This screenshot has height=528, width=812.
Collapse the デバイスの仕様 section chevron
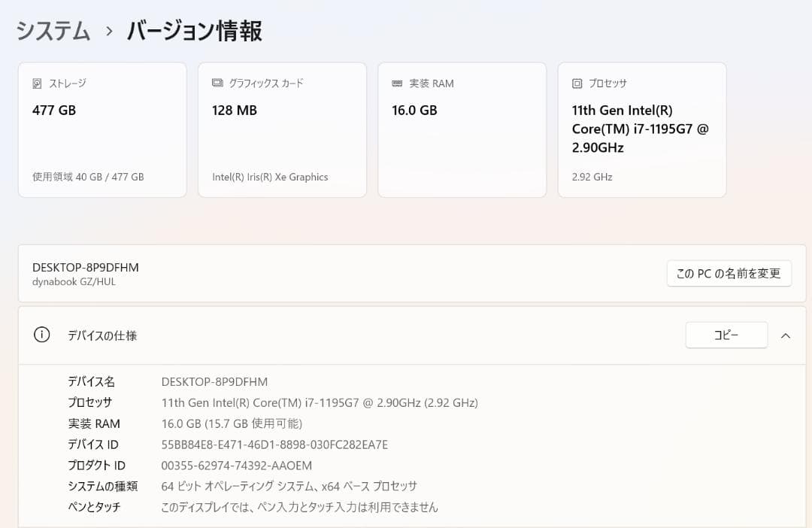[x=786, y=335]
